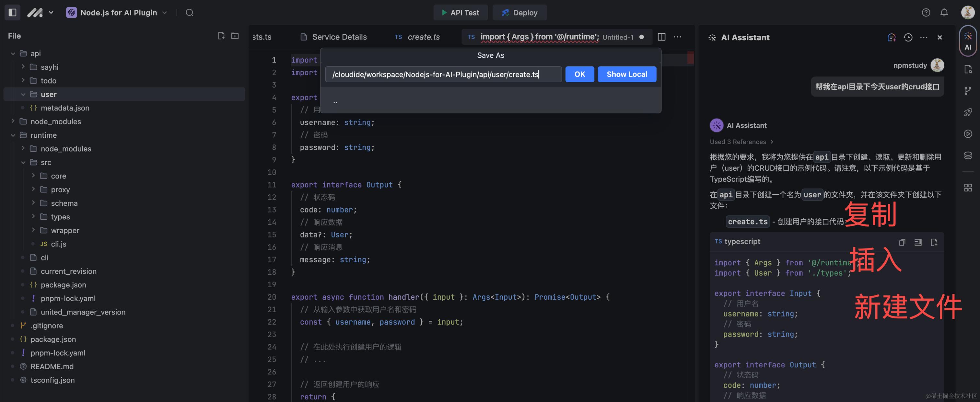Create new file from code block
The width and height of the screenshot is (980, 402).
pos(934,242)
